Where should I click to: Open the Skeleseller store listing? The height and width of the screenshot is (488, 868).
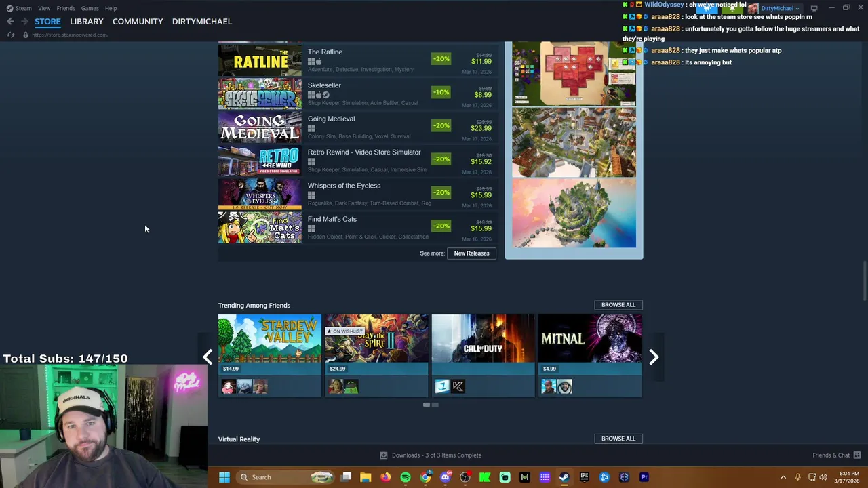tap(359, 94)
